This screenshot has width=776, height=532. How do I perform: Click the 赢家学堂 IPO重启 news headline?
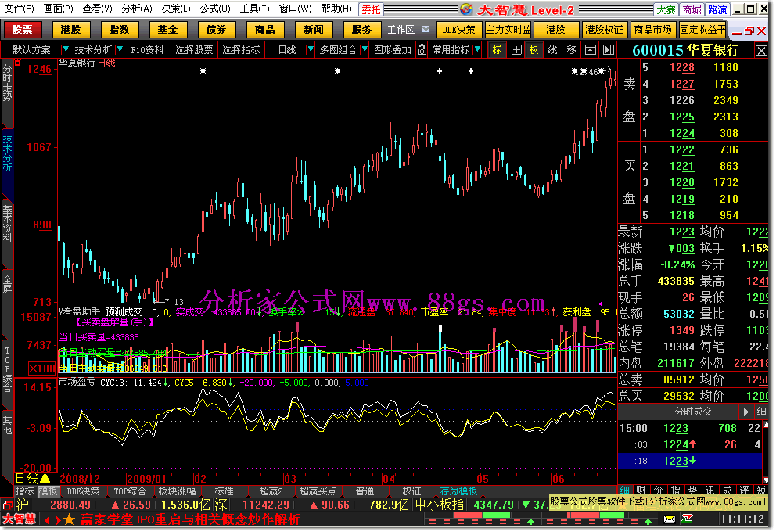point(191,520)
